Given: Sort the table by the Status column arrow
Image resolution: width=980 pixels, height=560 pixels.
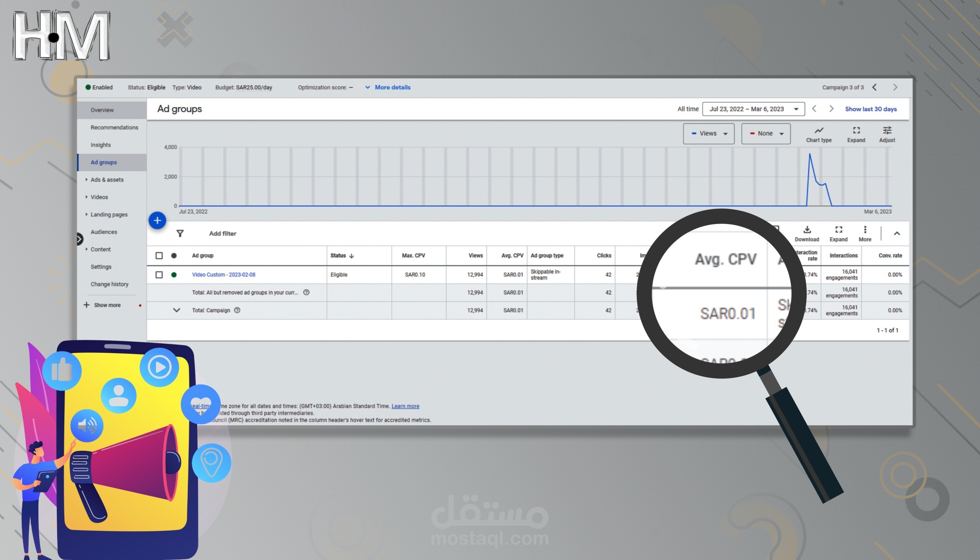Looking at the screenshot, I should click(351, 256).
